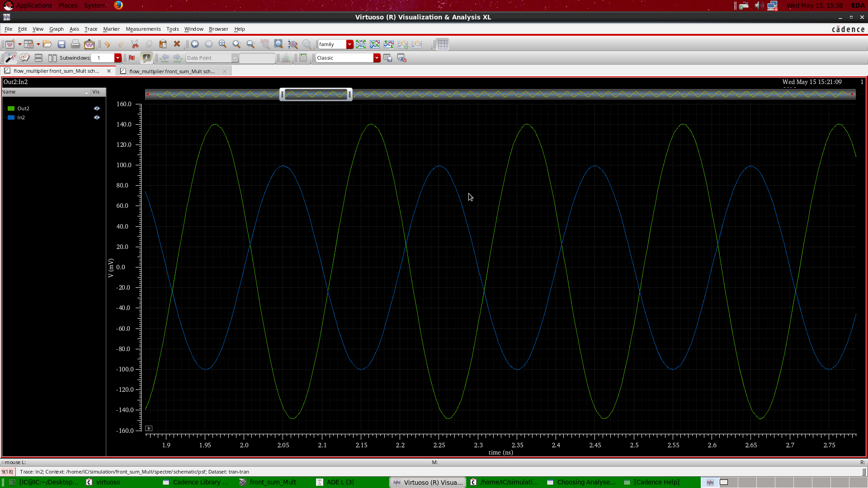
Task: Switch to ADE L (3) taskbar window
Action: click(340, 482)
